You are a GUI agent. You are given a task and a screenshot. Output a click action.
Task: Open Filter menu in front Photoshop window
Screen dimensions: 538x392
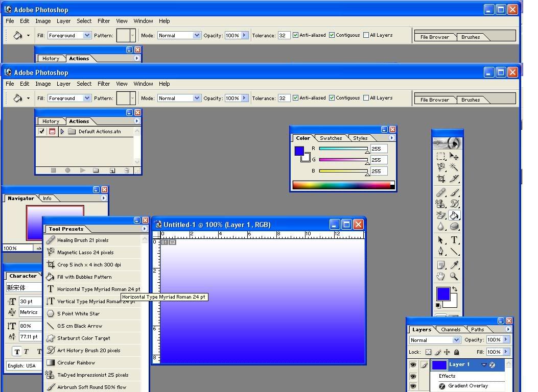click(104, 84)
